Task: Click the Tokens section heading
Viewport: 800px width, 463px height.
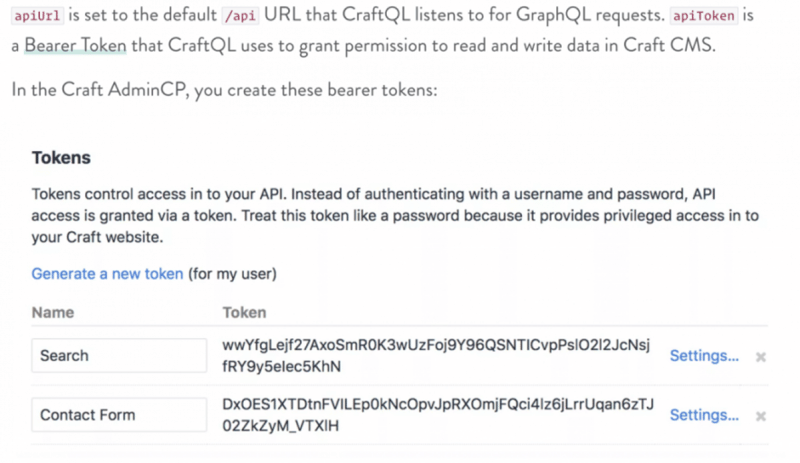Action: point(61,158)
